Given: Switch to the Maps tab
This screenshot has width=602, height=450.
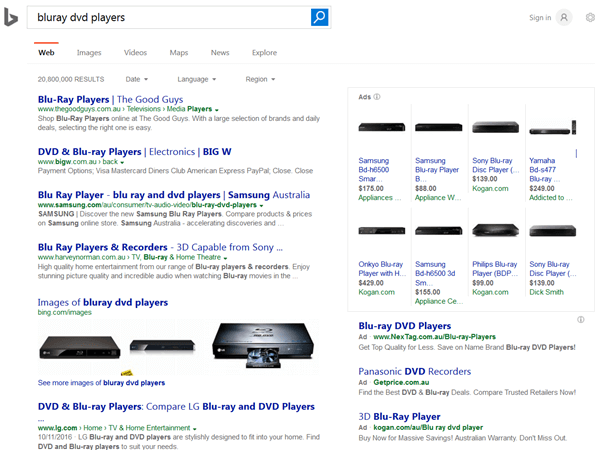Looking at the screenshot, I should point(179,53).
